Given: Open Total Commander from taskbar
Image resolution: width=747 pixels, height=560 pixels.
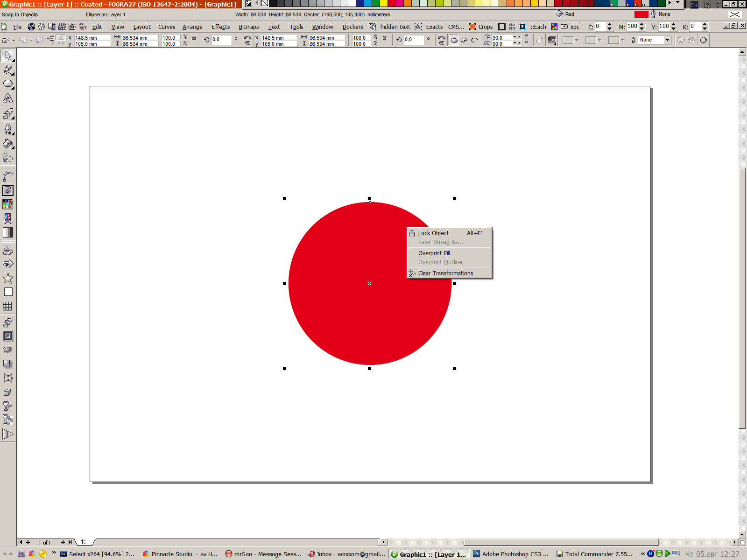Looking at the screenshot, I should 595,554.
